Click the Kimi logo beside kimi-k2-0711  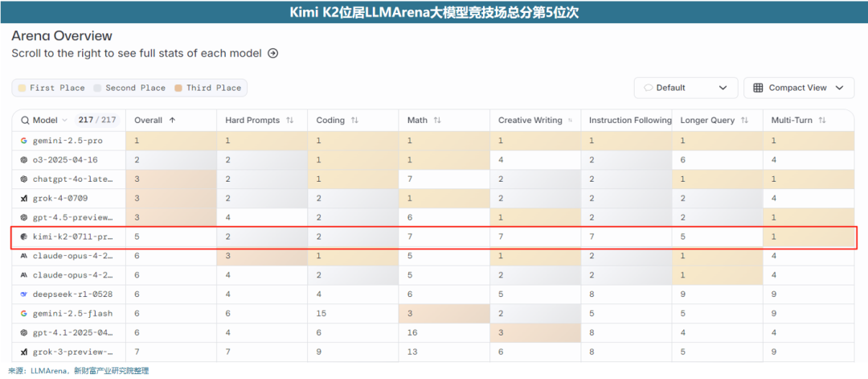(24, 237)
